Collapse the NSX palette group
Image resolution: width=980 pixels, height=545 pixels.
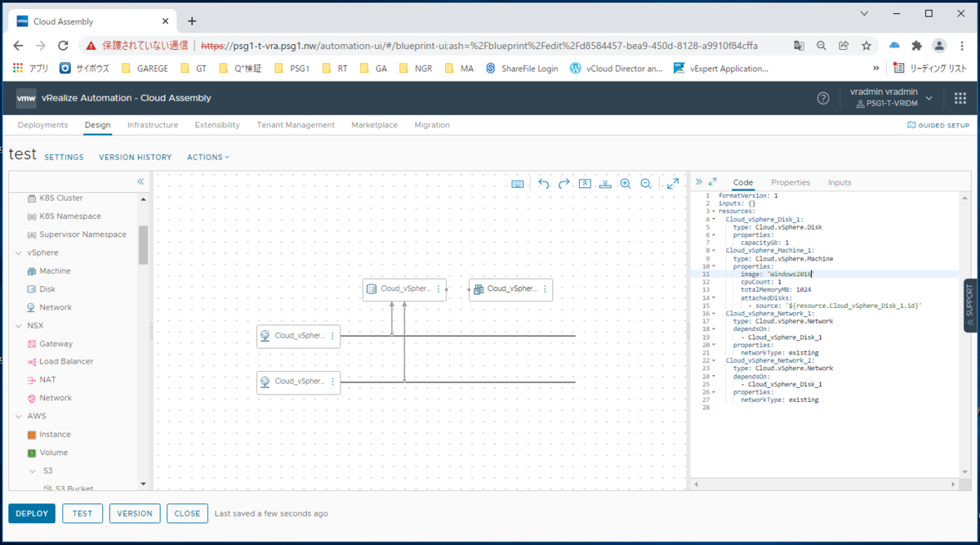tap(19, 325)
